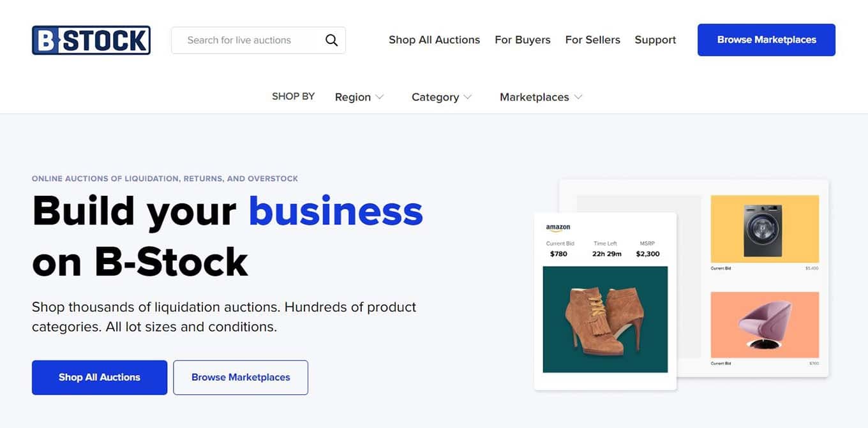Click the Current Bid $780 value
The width and height of the screenshot is (868, 428).
558,254
